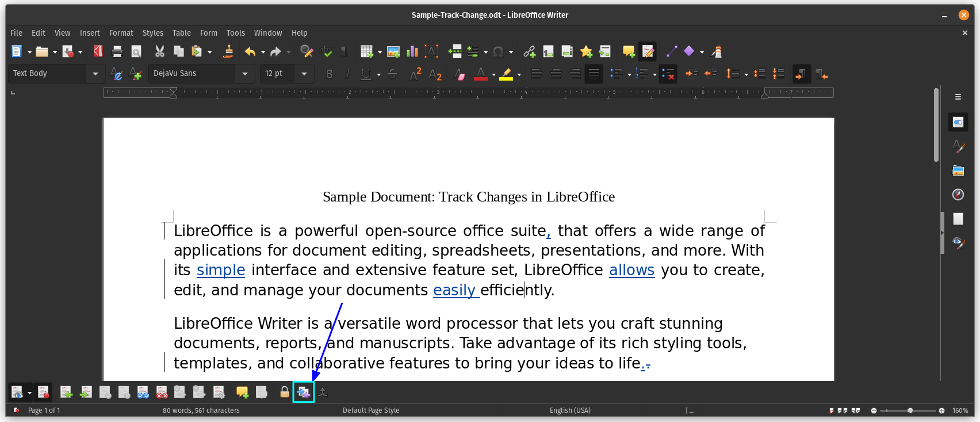The image size is (980, 422).
Task: Toggle the No List button
Action: tap(668, 74)
